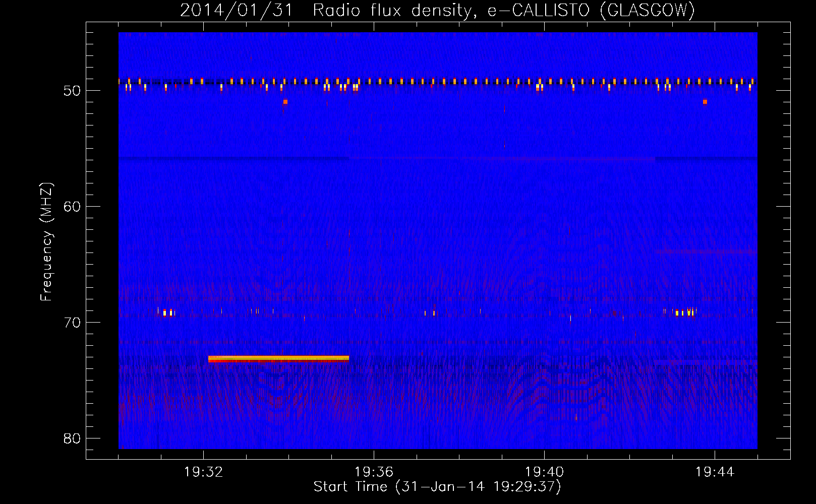Click the '80' frequency tick label

pyautogui.click(x=72, y=438)
